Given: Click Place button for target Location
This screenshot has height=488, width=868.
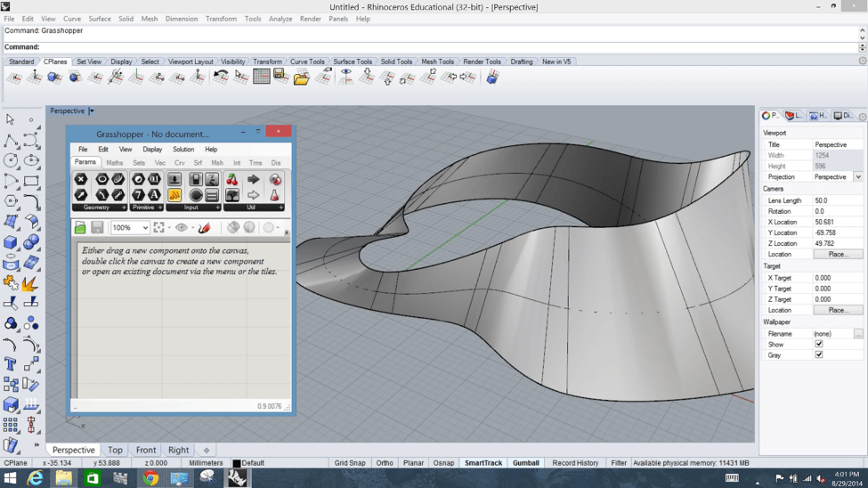Looking at the screenshot, I should [838, 310].
